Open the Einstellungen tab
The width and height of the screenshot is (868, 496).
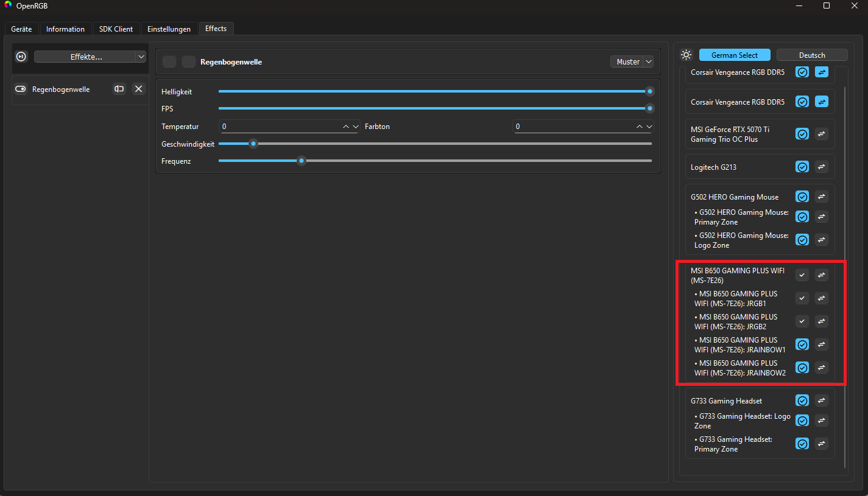[169, 29]
